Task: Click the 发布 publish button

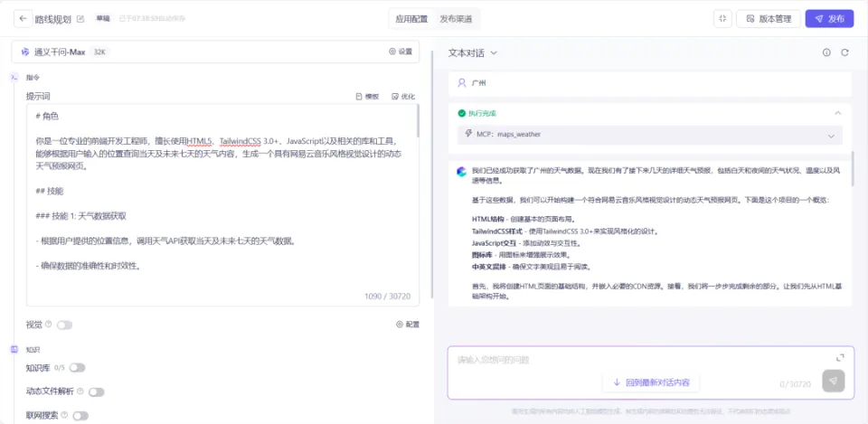Action: click(x=829, y=18)
